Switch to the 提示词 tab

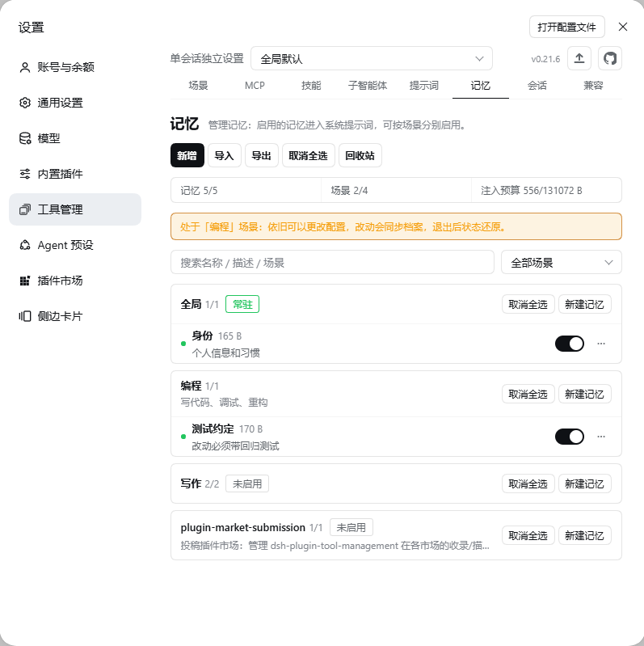coord(424,86)
